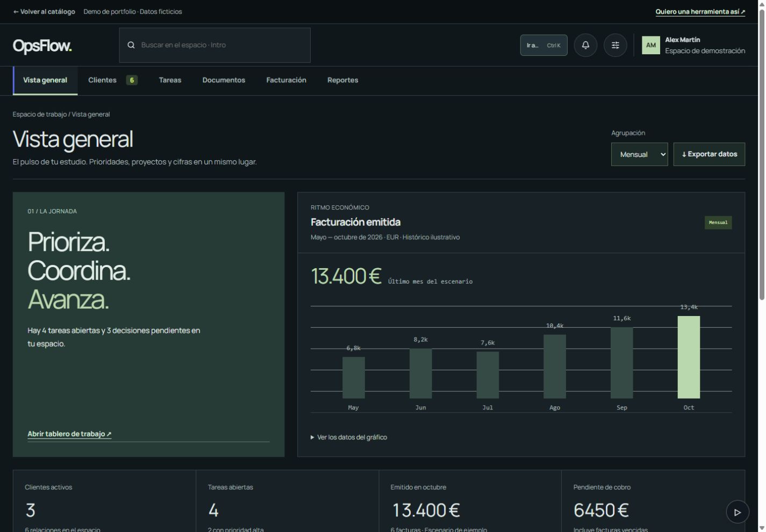The height and width of the screenshot is (532, 766).
Task: Click the Pendiente de cobro stat card
Action: pyautogui.click(x=653, y=501)
